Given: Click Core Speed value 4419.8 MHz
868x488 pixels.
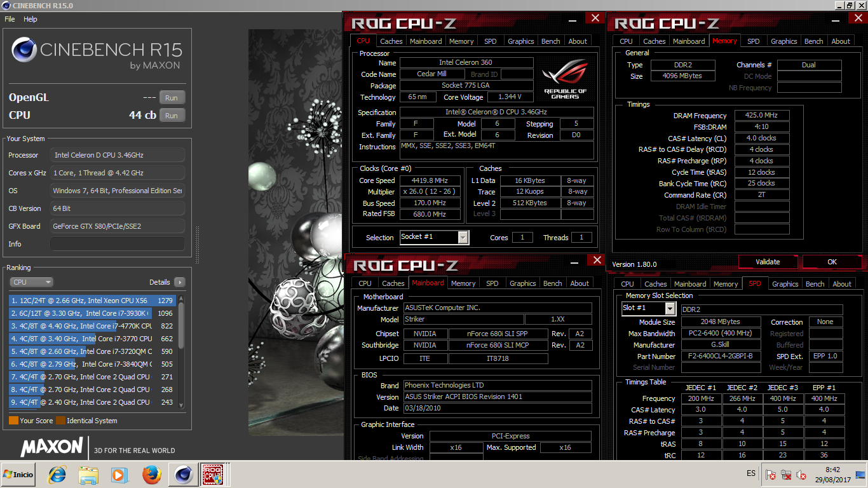Looking at the screenshot, I should (x=430, y=180).
